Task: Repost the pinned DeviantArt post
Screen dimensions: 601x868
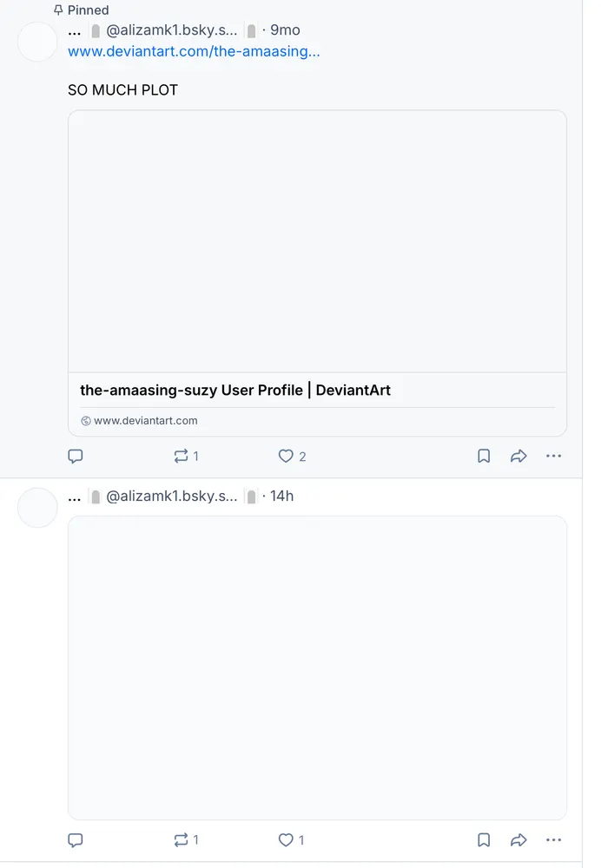Action: point(182,456)
